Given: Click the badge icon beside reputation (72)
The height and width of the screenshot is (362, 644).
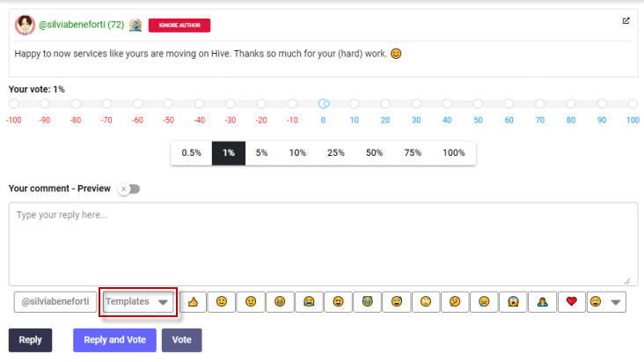Looking at the screenshot, I should pyautogui.click(x=135, y=26).
